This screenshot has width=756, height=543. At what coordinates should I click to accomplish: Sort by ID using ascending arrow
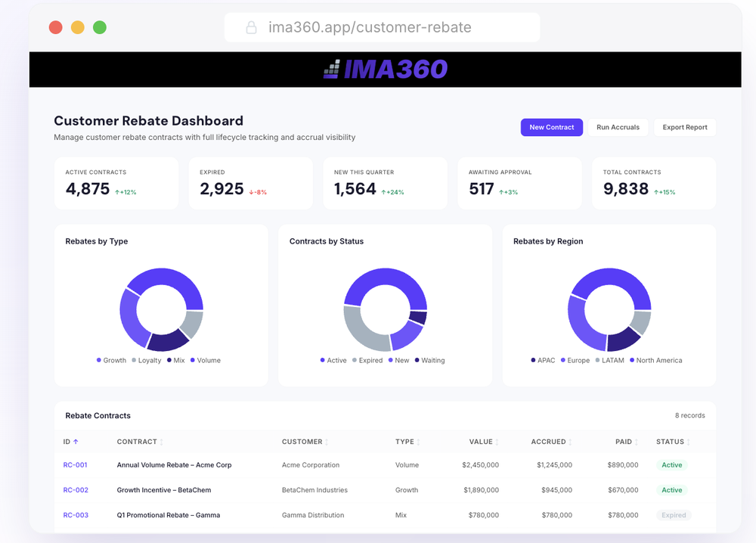[76, 442]
